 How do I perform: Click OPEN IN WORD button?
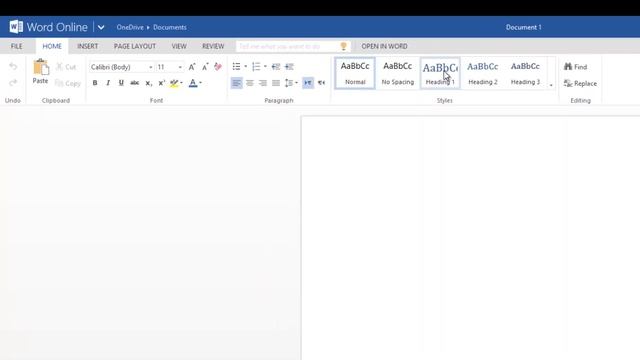click(384, 46)
